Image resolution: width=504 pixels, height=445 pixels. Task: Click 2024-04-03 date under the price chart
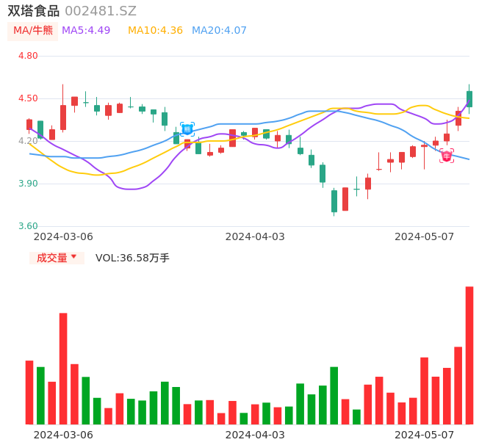(x=255, y=236)
